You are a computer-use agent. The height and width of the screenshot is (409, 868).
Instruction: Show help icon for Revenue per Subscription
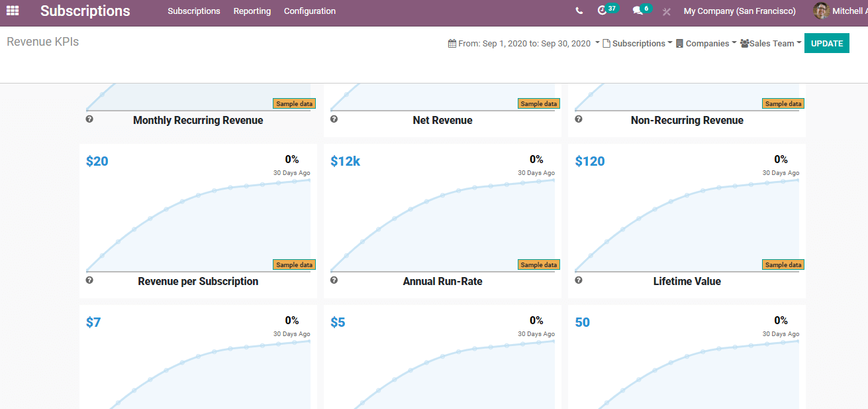pos(89,280)
